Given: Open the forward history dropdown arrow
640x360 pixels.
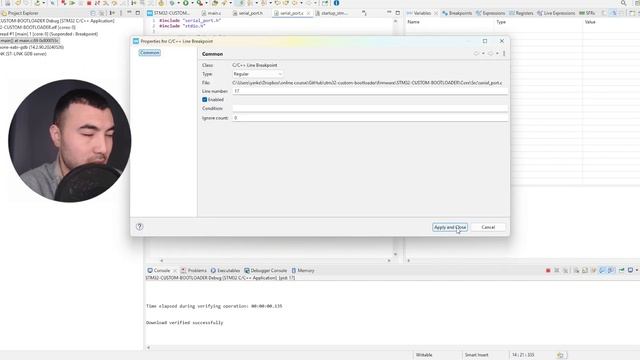Looking at the screenshot, I should point(497,53).
